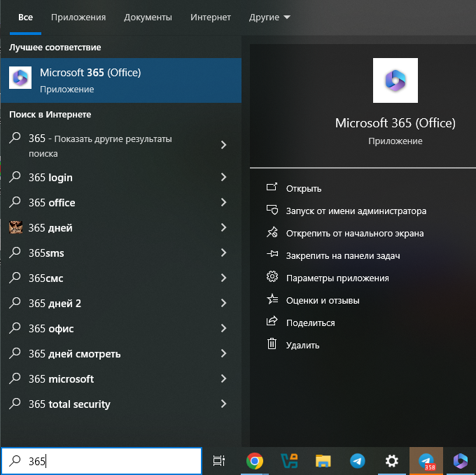Click the trash icon beside Удалить
The height and width of the screenshot is (475, 476).
click(272, 343)
